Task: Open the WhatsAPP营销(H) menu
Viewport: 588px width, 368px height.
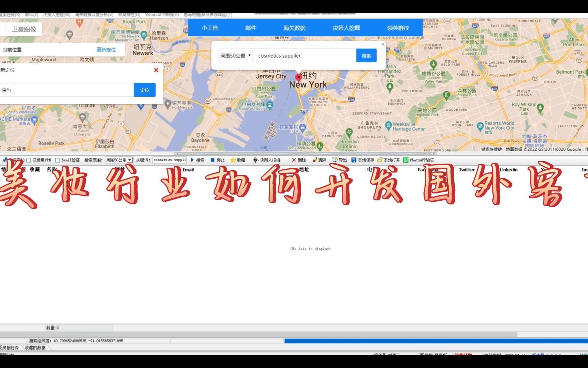Action: [x=162, y=15]
